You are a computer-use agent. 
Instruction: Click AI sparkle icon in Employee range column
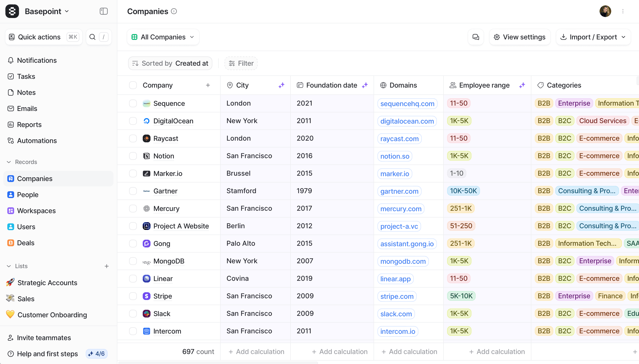click(x=522, y=85)
